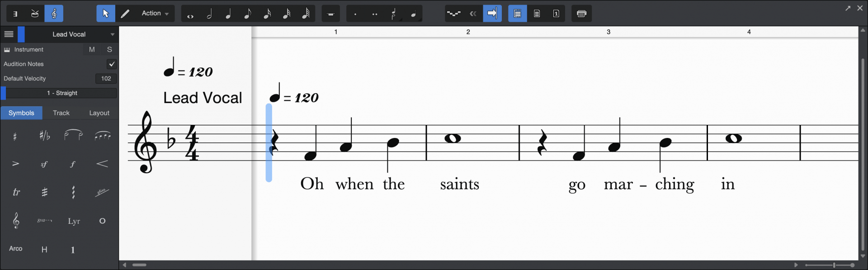
Task: Select the Score View treble clef icon in the toolbar
Action: tap(54, 14)
